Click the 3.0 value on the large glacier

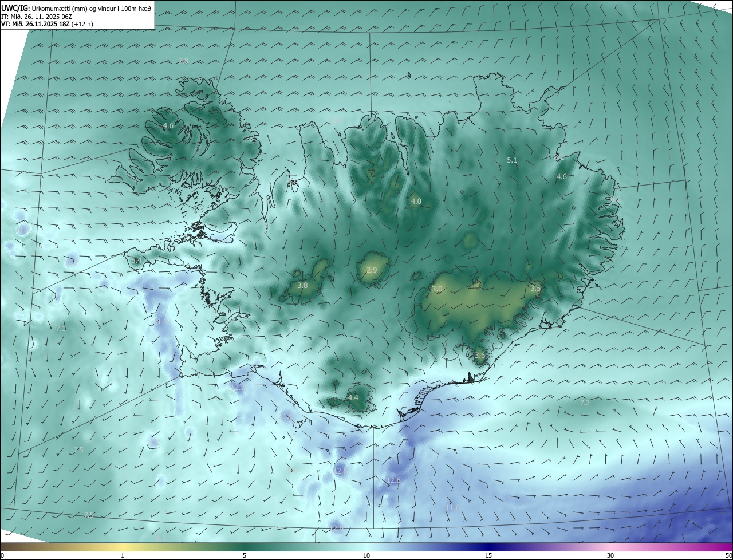pos(437,290)
